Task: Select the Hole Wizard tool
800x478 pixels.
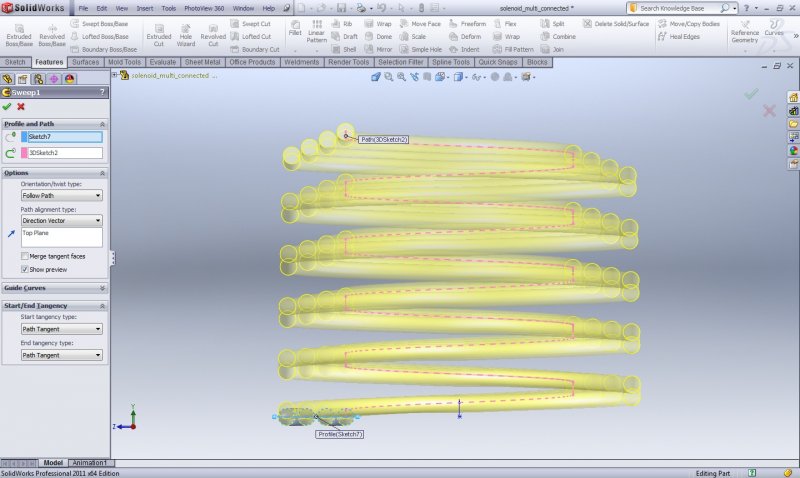Action: [186, 34]
